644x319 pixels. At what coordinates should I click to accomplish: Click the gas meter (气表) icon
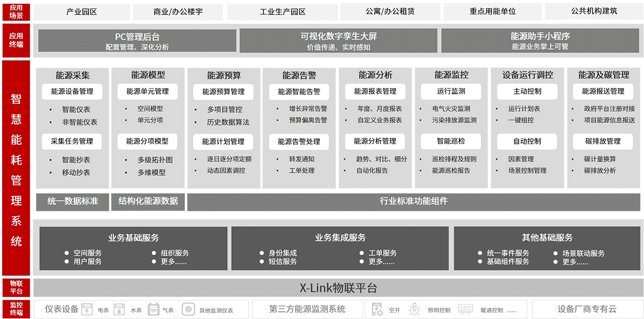[x=153, y=309]
